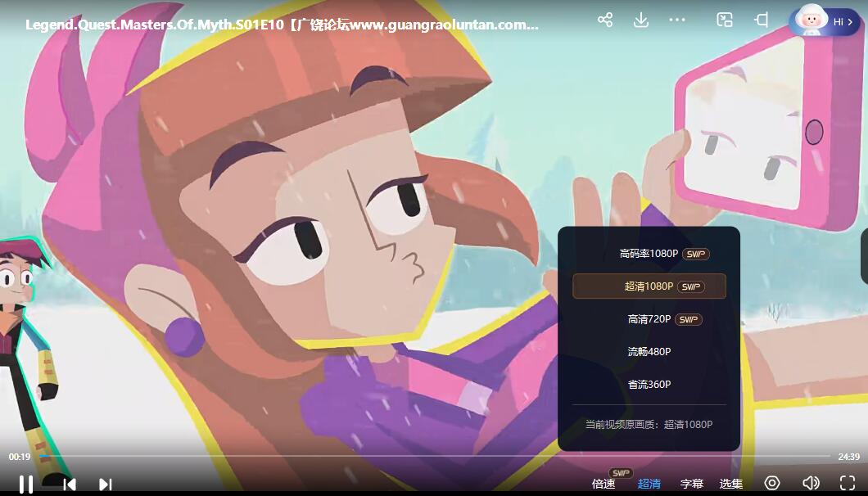The image size is (868, 496).
Task: Select 高码率1080P quality option
Action: click(649, 254)
